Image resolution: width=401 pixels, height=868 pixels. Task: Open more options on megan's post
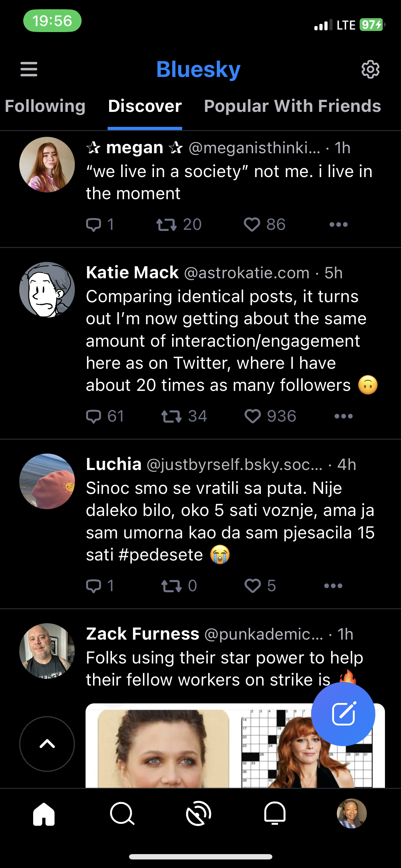338,224
